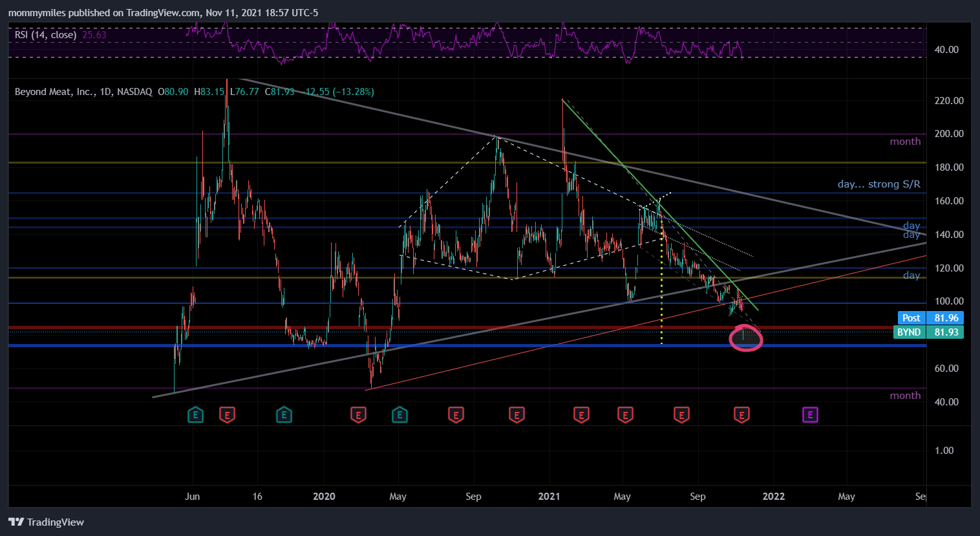Screen dimensions: 980x536
Task: Click the published-by header text at top
Action: [x=163, y=13]
